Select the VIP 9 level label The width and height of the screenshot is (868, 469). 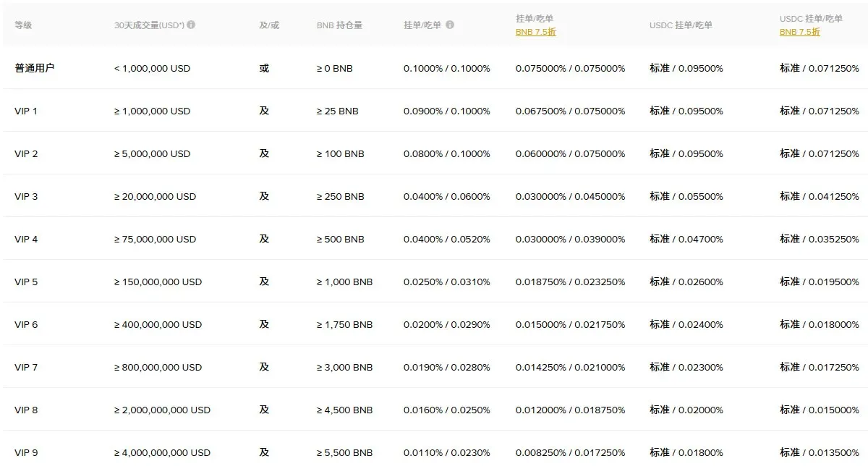pyautogui.click(x=26, y=452)
